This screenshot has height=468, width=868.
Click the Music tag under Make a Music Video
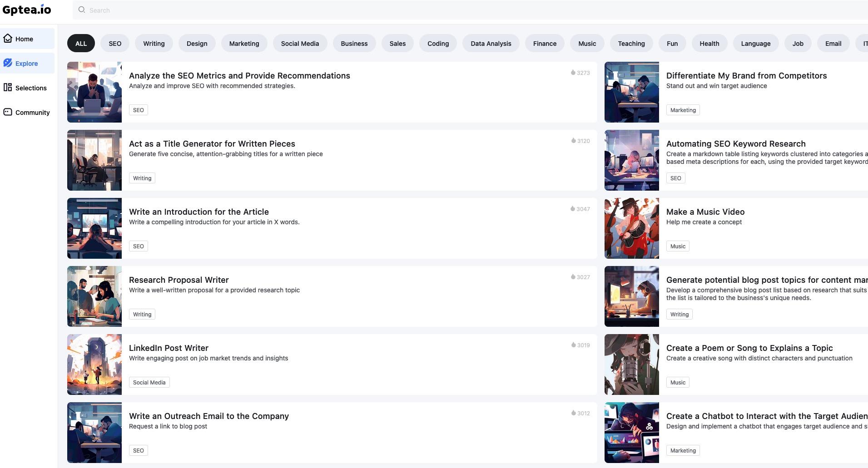[678, 246]
